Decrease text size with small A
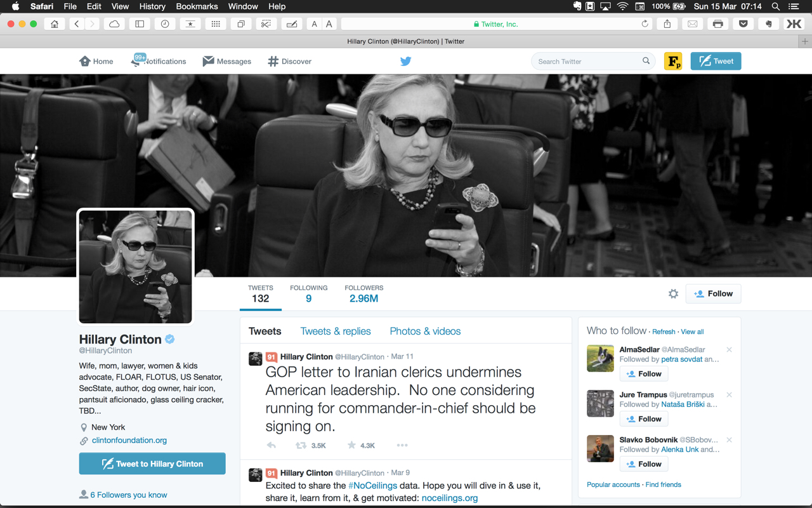 314,24
